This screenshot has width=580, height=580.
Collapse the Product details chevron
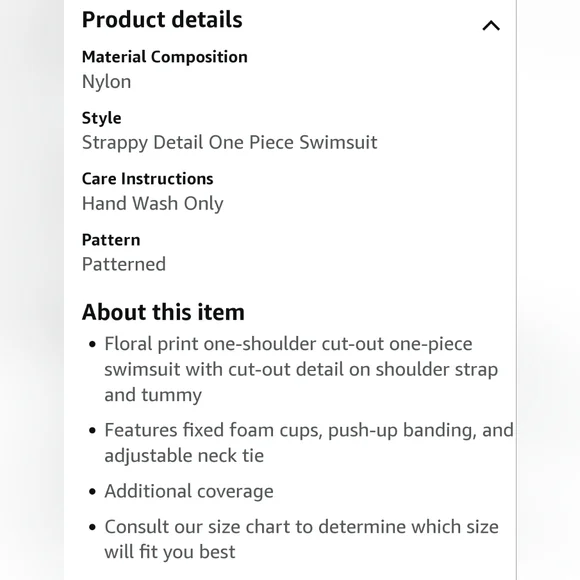click(491, 26)
